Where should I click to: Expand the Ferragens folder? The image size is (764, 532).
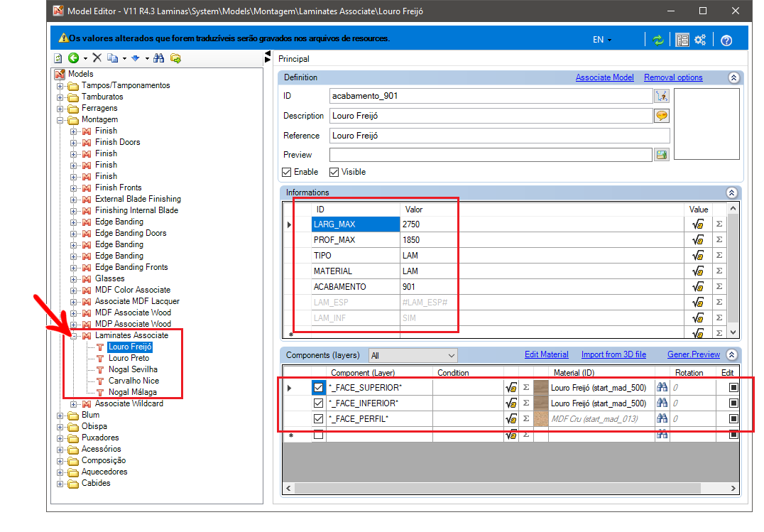click(60, 108)
